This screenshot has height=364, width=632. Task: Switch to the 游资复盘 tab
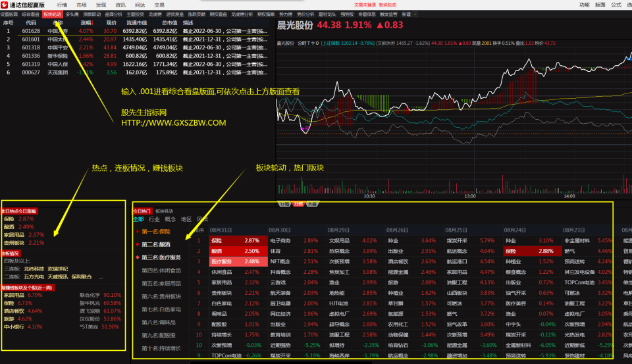point(174,14)
